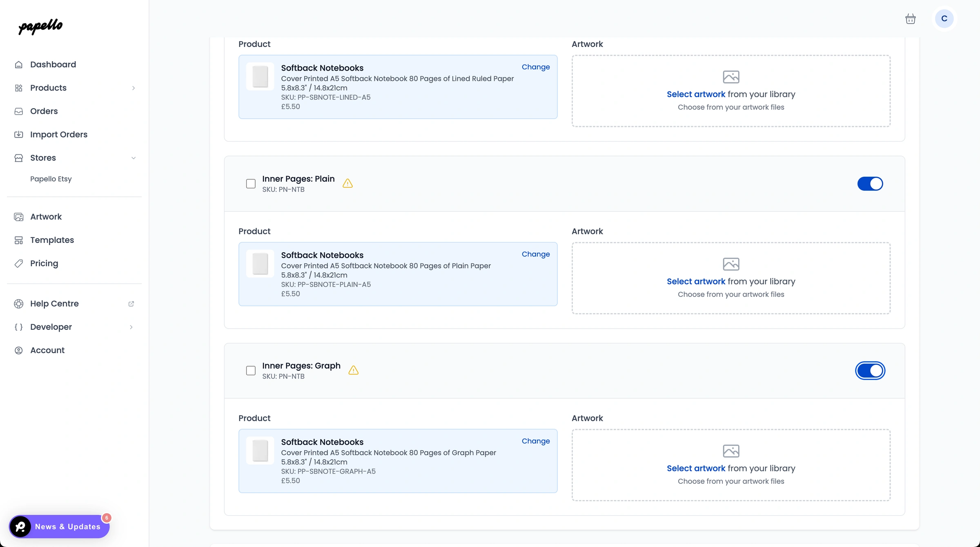Click the Import Orders icon

[19, 134]
